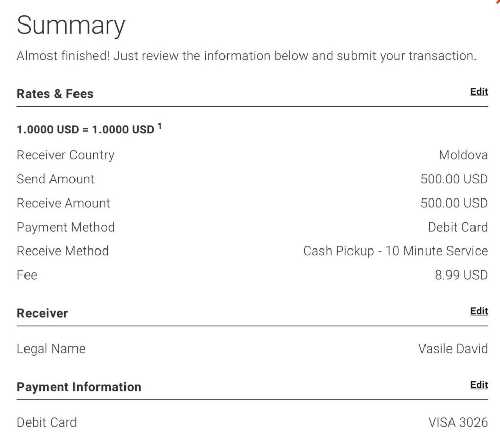Click Edit link in Rates & Fees section
500x448 pixels.
[x=479, y=92]
